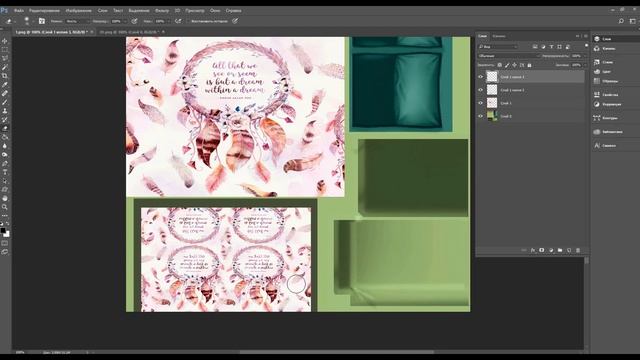Select the Type tool
The height and width of the screenshot is (360, 640).
point(5,172)
